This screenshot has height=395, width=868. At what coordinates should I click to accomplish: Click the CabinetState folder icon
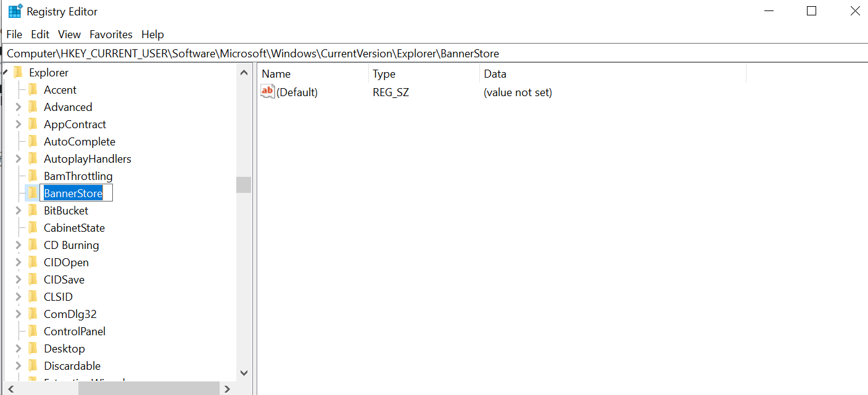pyautogui.click(x=33, y=228)
